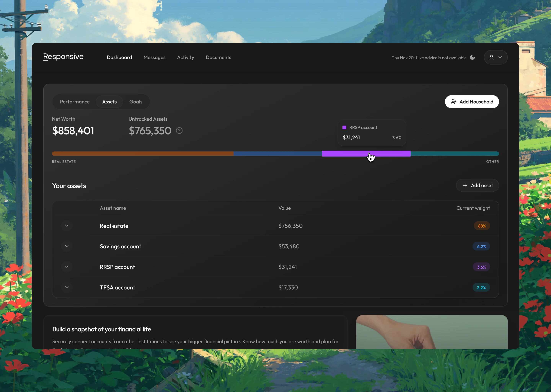Open the user account dropdown
This screenshot has width=551, height=392.
point(496,57)
